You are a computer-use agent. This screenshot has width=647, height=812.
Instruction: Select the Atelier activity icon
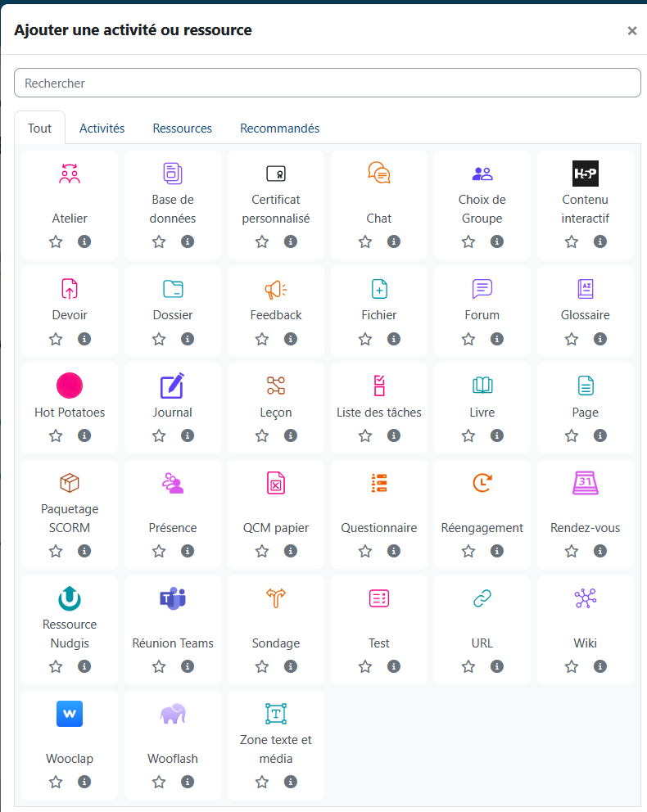[70, 174]
